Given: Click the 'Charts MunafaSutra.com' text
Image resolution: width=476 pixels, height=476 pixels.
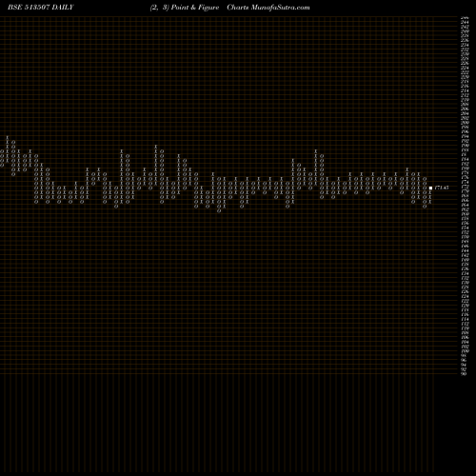Looking at the screenshot, I should pyautogui.click(x=268, y=8).
